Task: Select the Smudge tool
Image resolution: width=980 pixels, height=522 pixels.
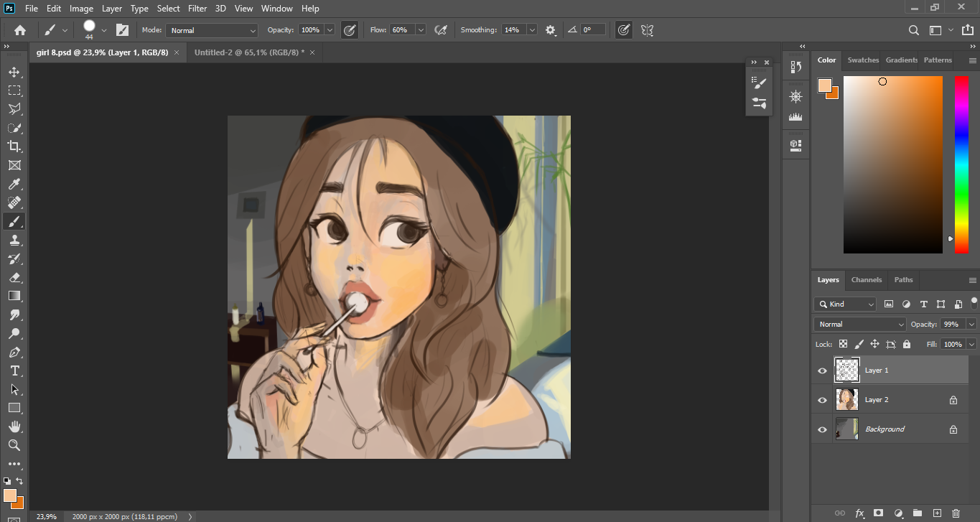Action: (x=14, y=314)
